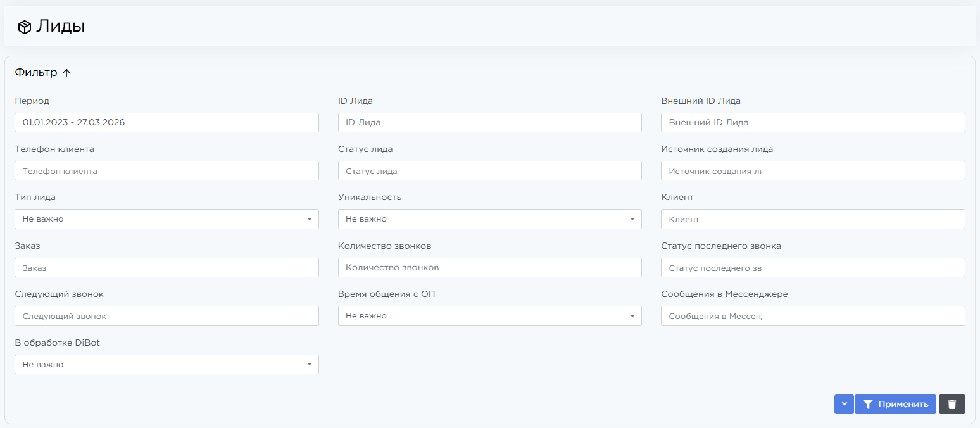The image size is (980, 428).
Task: Click the box icon next to Лиды
Action: coord(25,27)
